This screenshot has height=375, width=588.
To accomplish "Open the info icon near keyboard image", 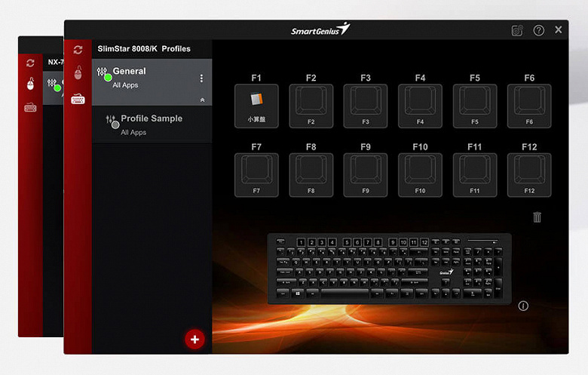I will (x=523, y=306).
